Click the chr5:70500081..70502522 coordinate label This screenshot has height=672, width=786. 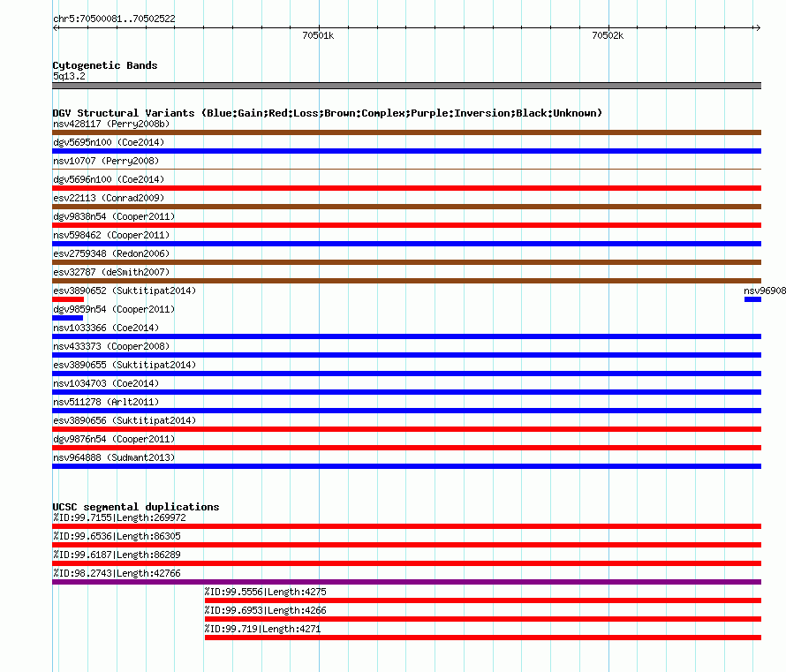coord(114,19)
